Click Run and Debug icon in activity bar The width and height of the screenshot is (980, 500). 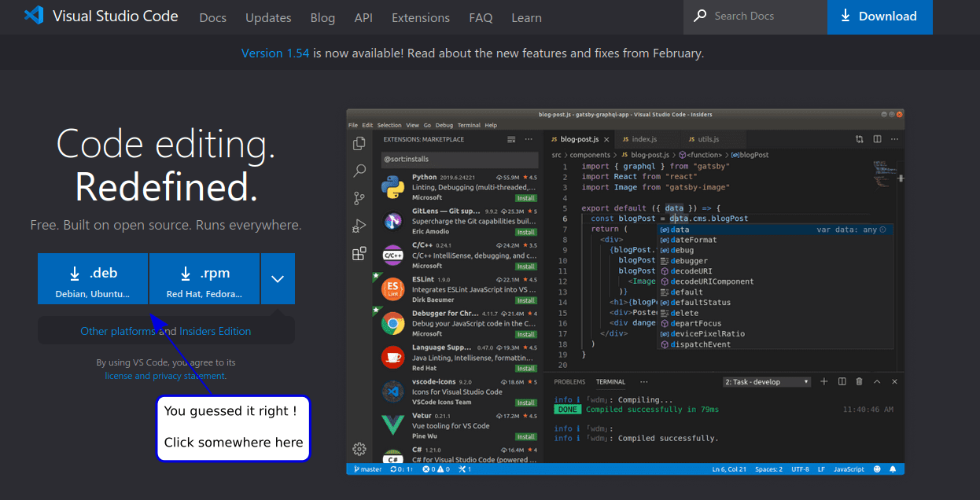click(359, 226)
